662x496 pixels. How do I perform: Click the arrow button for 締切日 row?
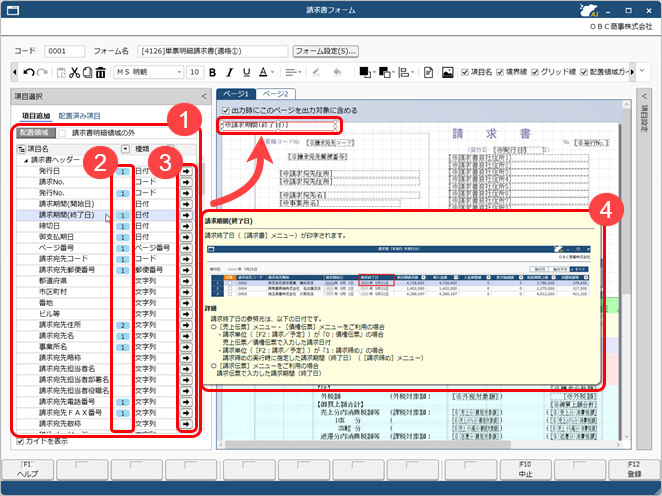click(187, 227)
